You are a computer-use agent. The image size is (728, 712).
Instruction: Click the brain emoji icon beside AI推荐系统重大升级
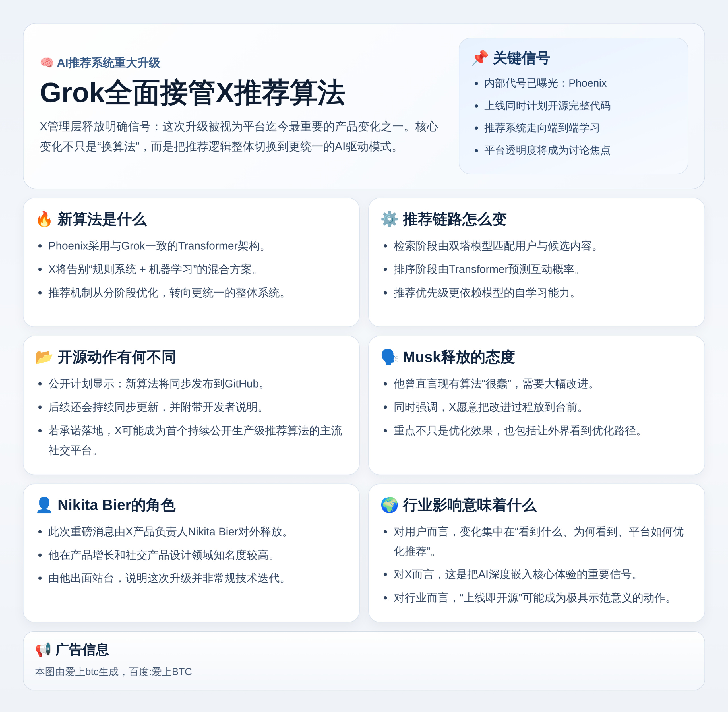pos(47,63)
